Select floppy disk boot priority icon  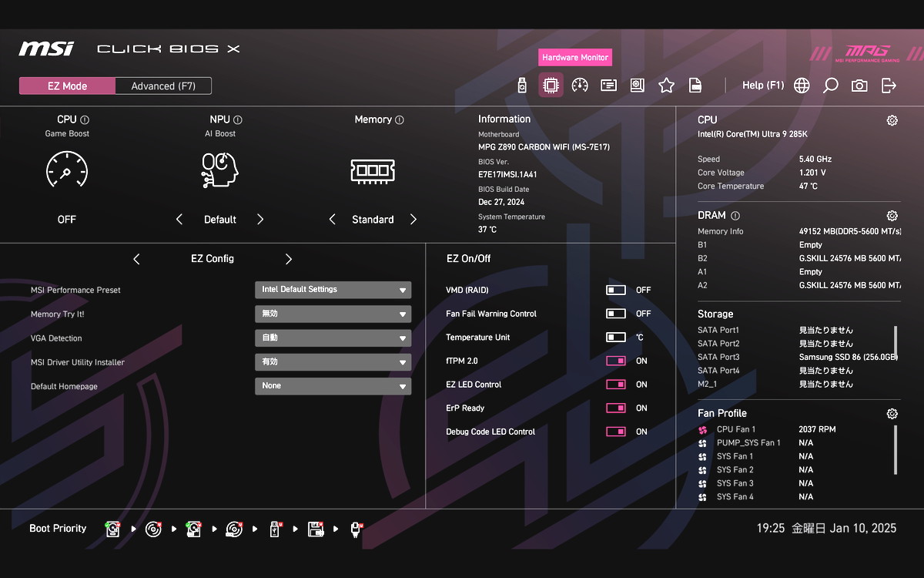315,529
